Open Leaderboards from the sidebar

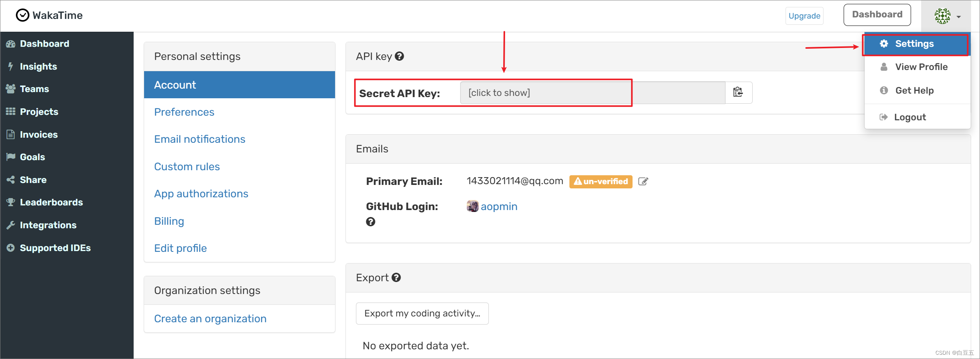pos(52,202)
